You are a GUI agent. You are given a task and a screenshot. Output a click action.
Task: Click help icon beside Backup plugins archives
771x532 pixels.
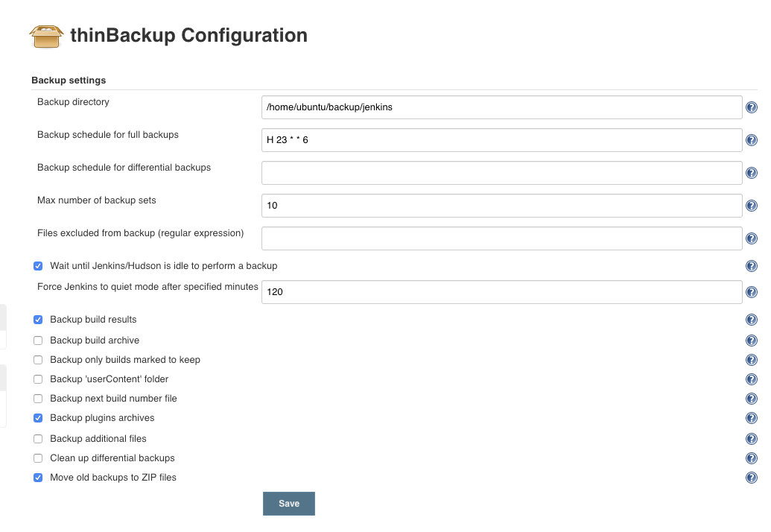752,419
